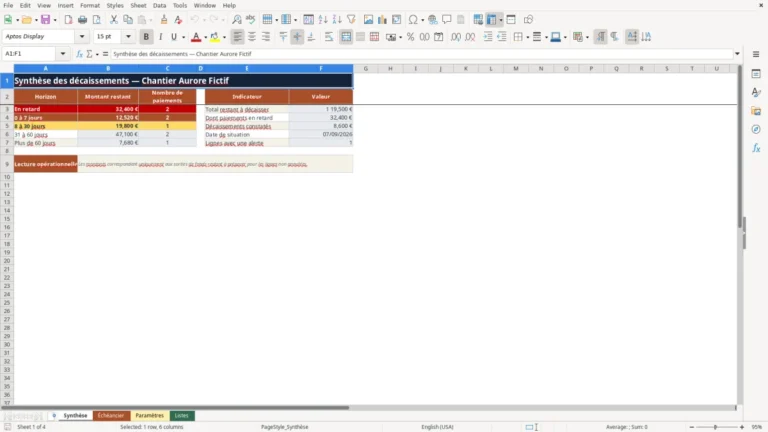Switch to the Paramètres sheet tab
This screenshot has width=768, height=432.
[149, 415]
